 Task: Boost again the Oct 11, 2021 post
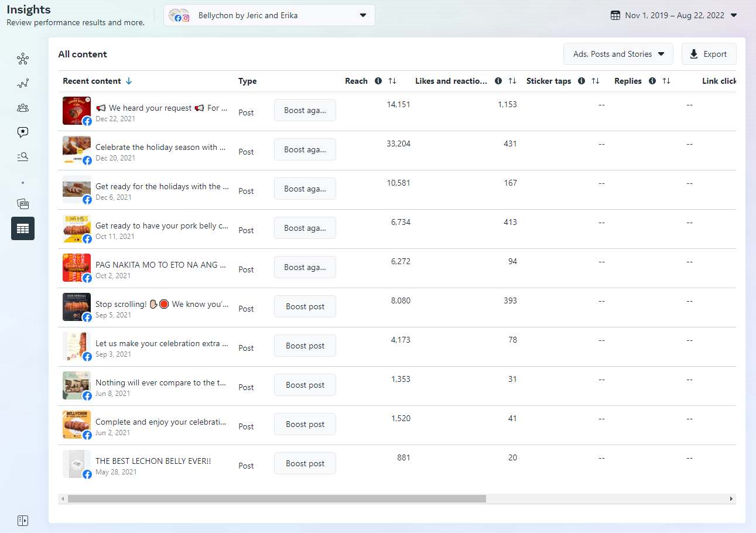[305, 228]
